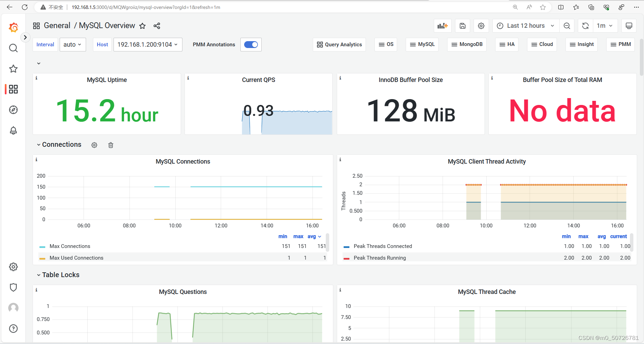Open the MongoDB dashboards menu
The height and width of the screenshot is (344, 644).
click(467, 45)
